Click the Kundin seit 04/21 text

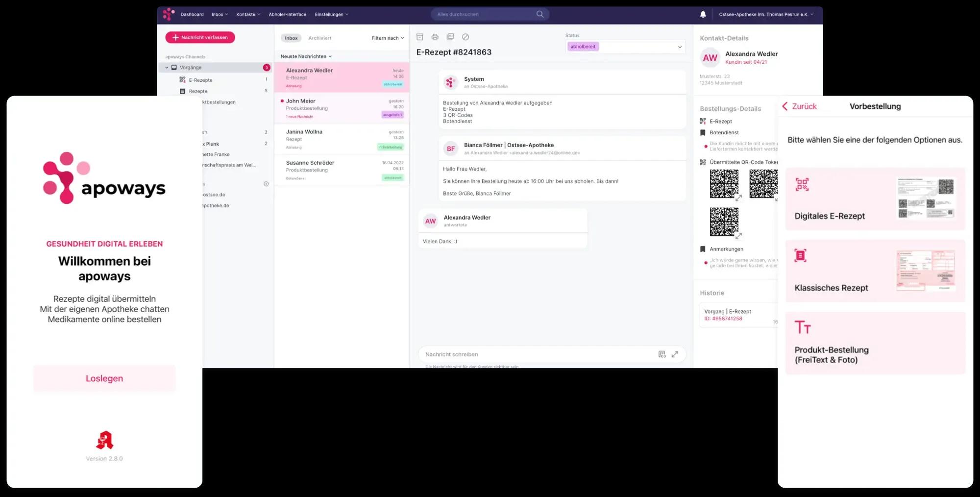(746, 62)
